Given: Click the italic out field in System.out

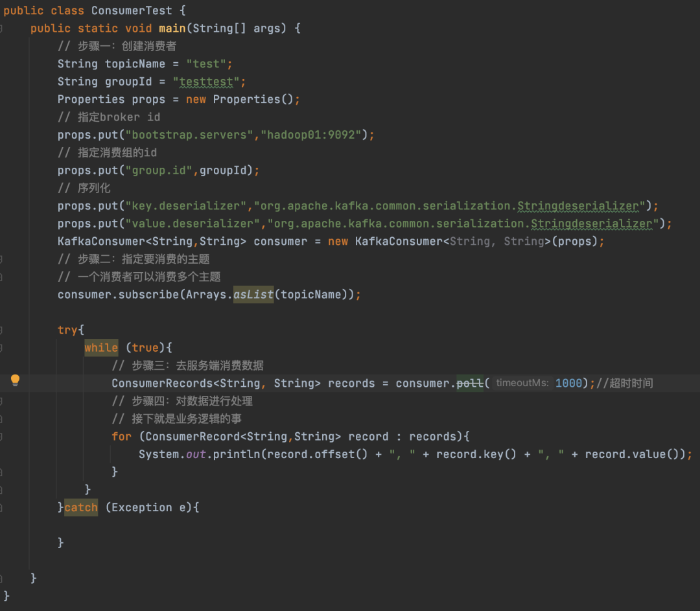Looking at the screenshot, I should click(x=196, y=454).
